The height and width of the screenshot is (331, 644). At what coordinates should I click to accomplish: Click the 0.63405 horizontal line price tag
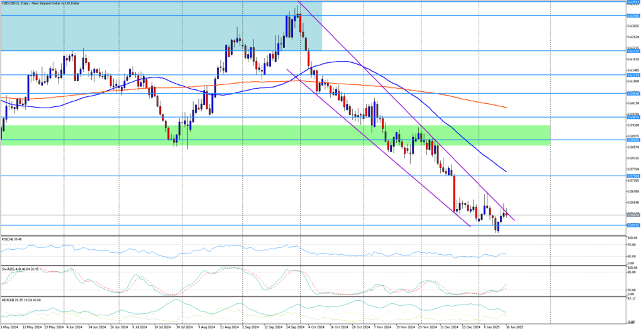click(633, 16)
